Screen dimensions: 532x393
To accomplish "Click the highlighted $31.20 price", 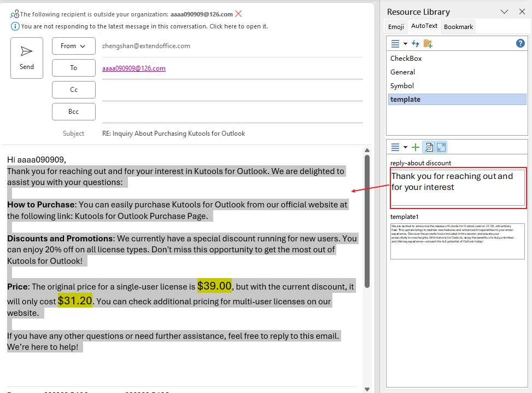I will [x=75, y=300].
